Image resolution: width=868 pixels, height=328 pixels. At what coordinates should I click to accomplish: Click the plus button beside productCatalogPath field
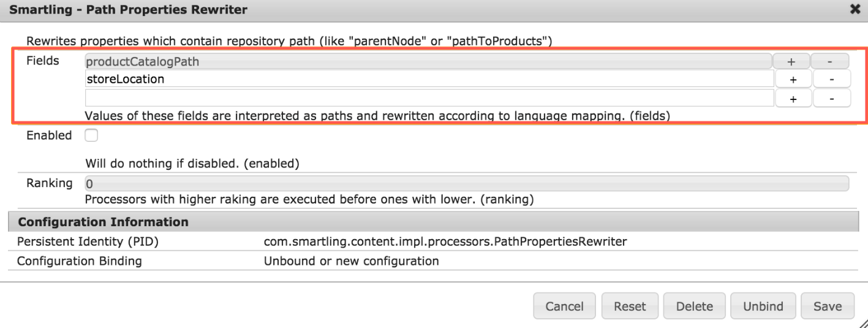[x=791, y=61]
